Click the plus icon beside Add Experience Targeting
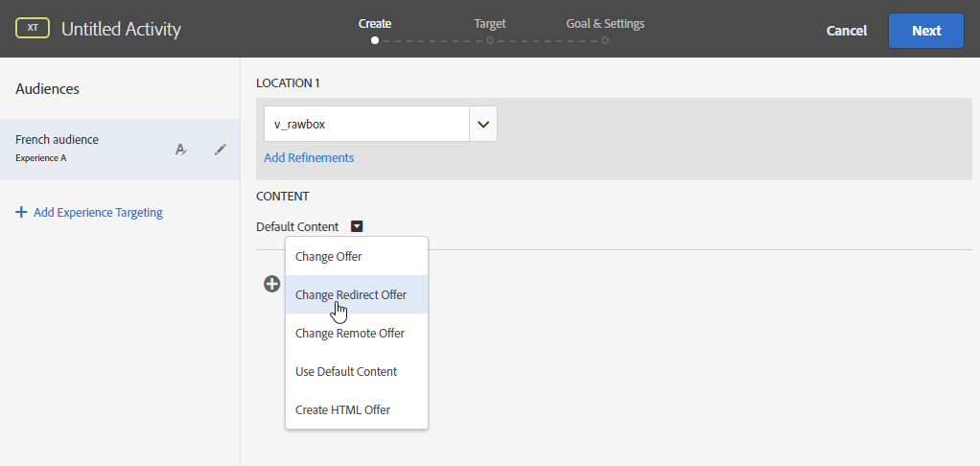Viewport: 980px width, 466px height. click(21, 212)
